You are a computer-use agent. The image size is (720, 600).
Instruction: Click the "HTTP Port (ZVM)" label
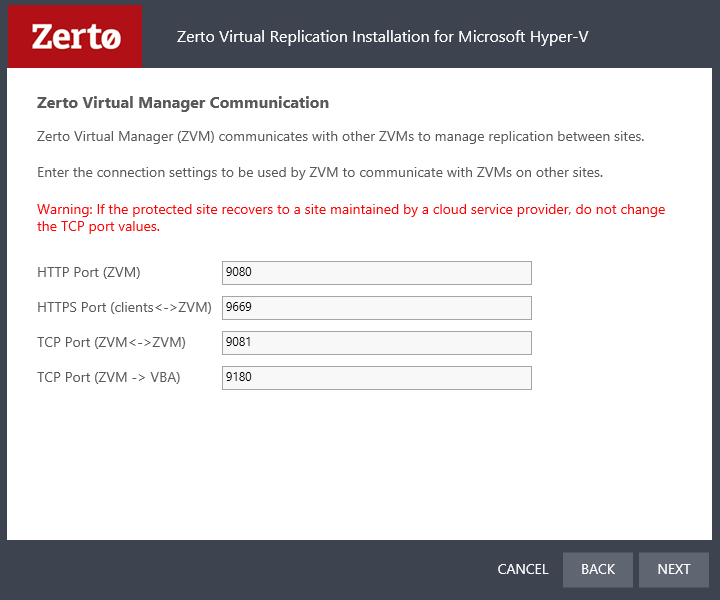pos(89,272)
